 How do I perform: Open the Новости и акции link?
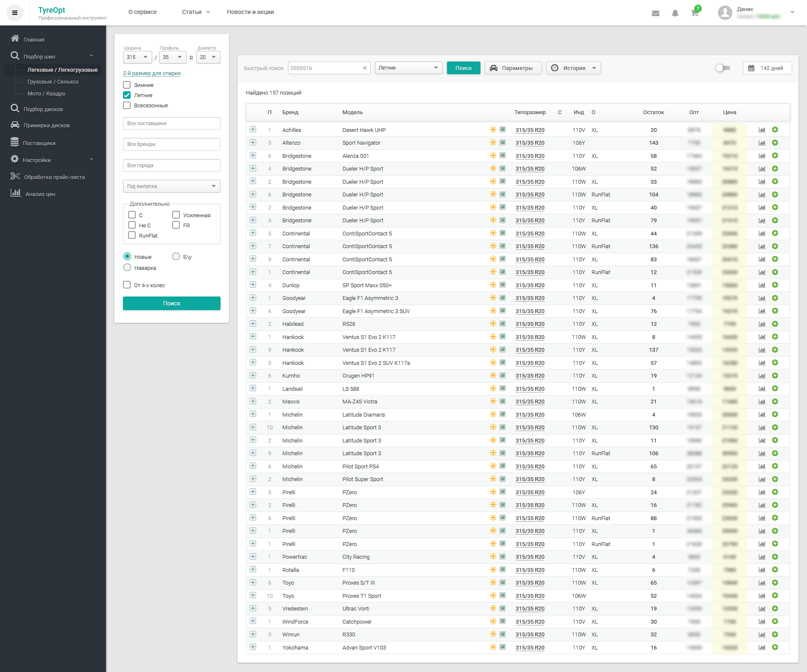pyautogui.click(x=250, y=12)
